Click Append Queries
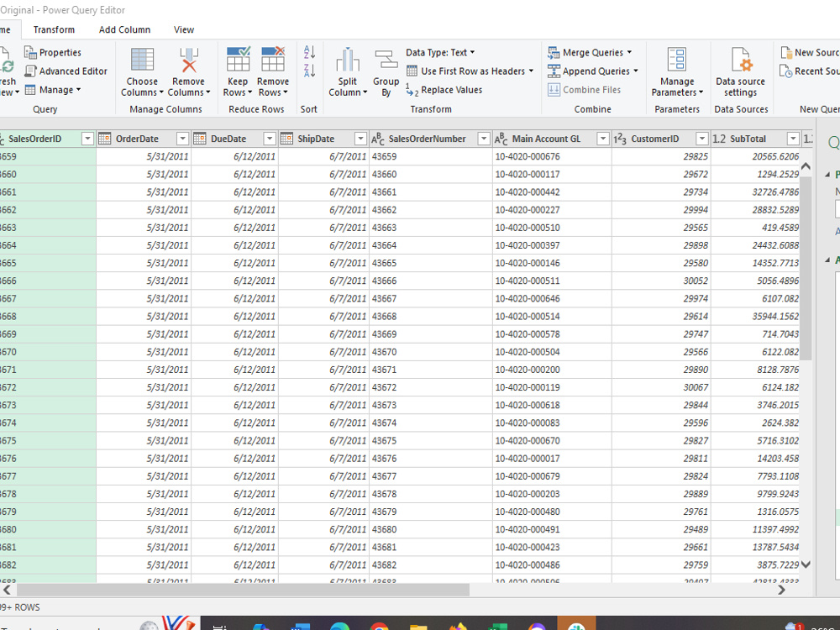This screenshot has width=840, height=630. click(x=592, y=71)
